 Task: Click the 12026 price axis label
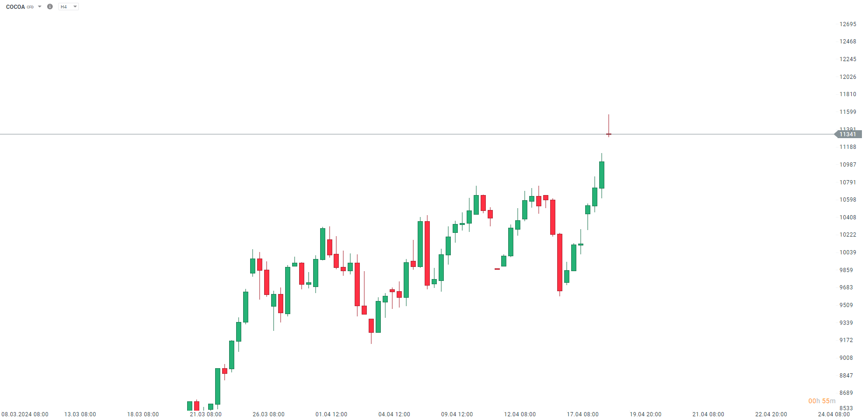tap(847, 77)
